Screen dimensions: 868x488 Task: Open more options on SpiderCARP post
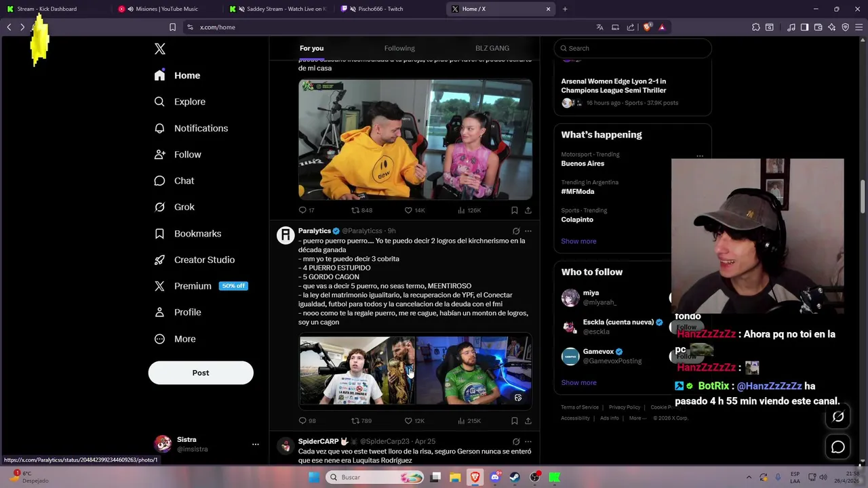(528, 441)
